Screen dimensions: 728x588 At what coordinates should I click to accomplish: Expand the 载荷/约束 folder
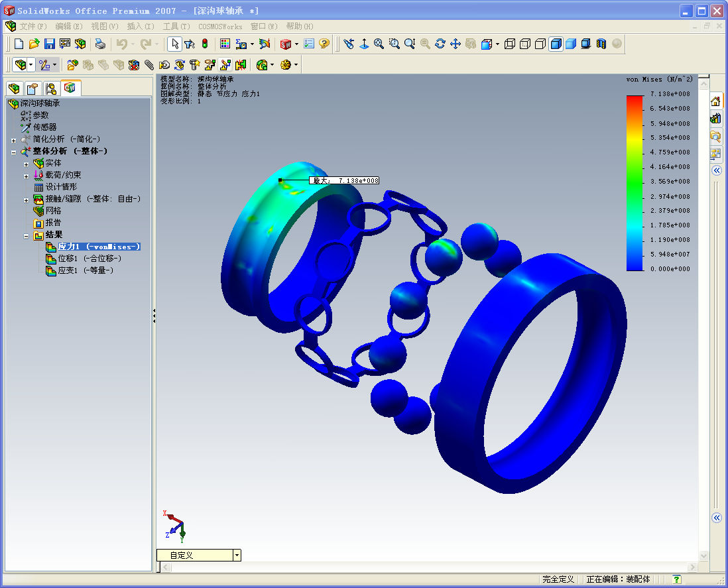tap(26, 176)
